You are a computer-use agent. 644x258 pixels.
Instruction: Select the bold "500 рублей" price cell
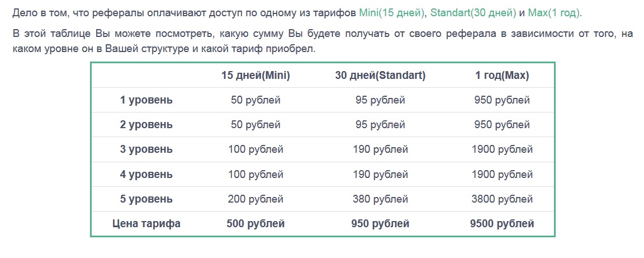255,224
